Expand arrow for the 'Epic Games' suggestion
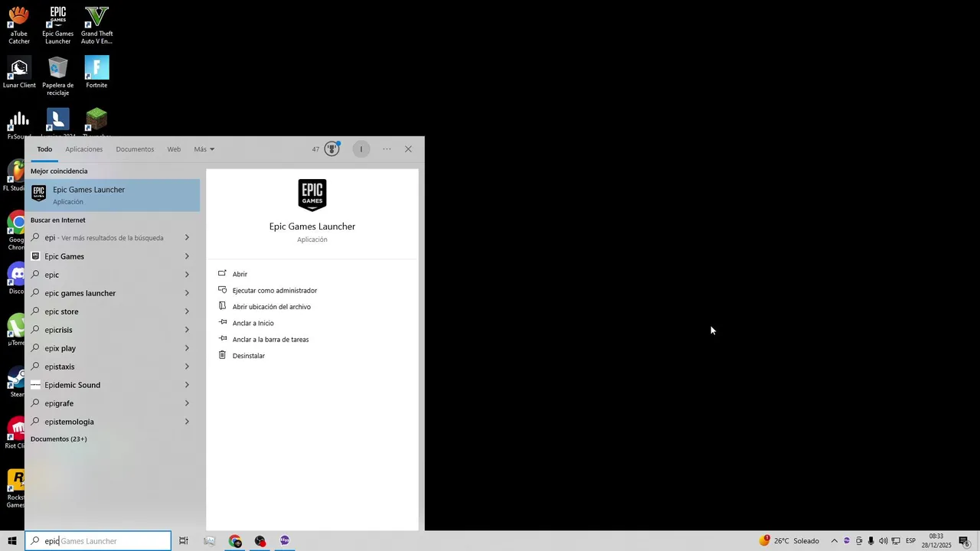980x551 pixels. click(x=187, y=256)
